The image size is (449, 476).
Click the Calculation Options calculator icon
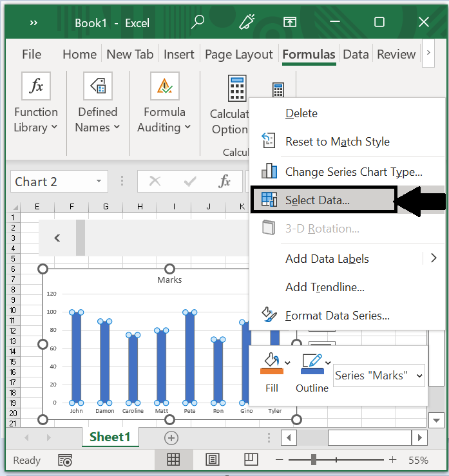237,88
